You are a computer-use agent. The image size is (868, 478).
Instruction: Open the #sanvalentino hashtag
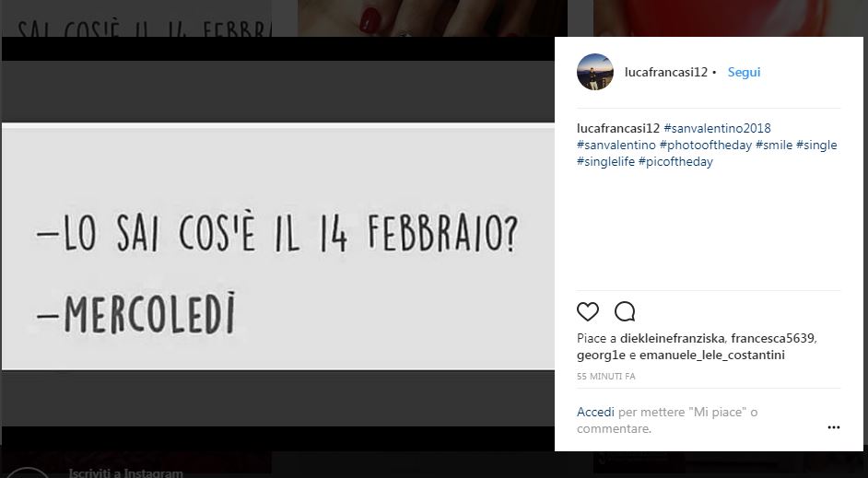point(616,145)
